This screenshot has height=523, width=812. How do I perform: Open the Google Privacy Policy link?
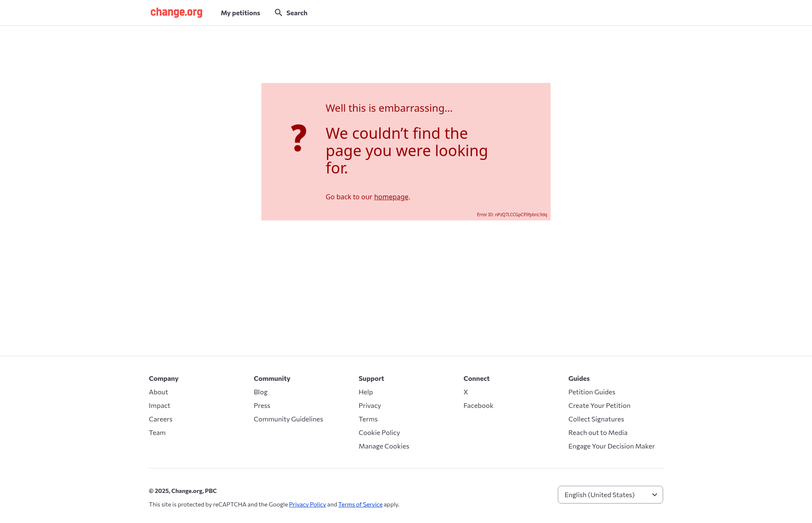[x=307, y=504]
